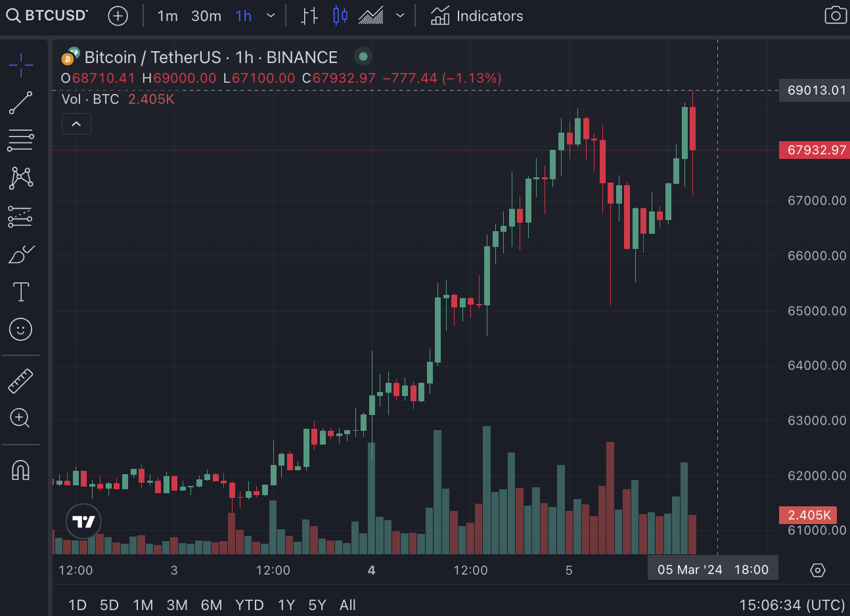Open the Indicators menu
This screenshot has width=850, height=616.
coord(476,16)
